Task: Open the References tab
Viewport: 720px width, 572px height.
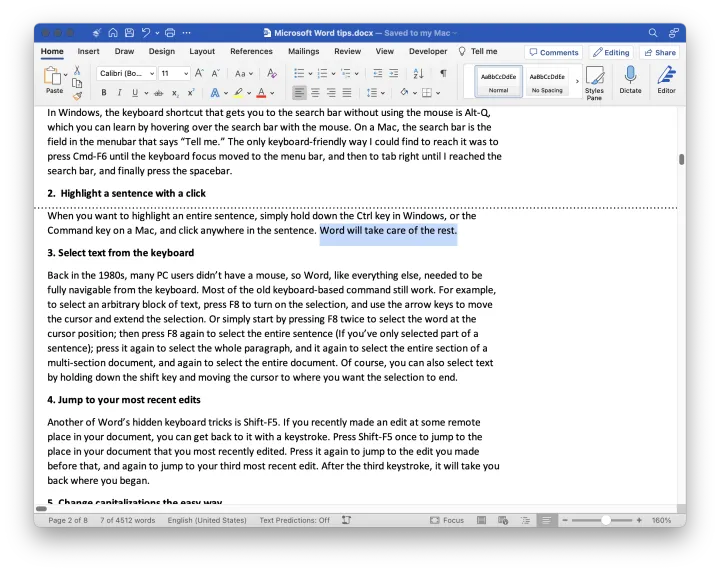Action: 251,52
